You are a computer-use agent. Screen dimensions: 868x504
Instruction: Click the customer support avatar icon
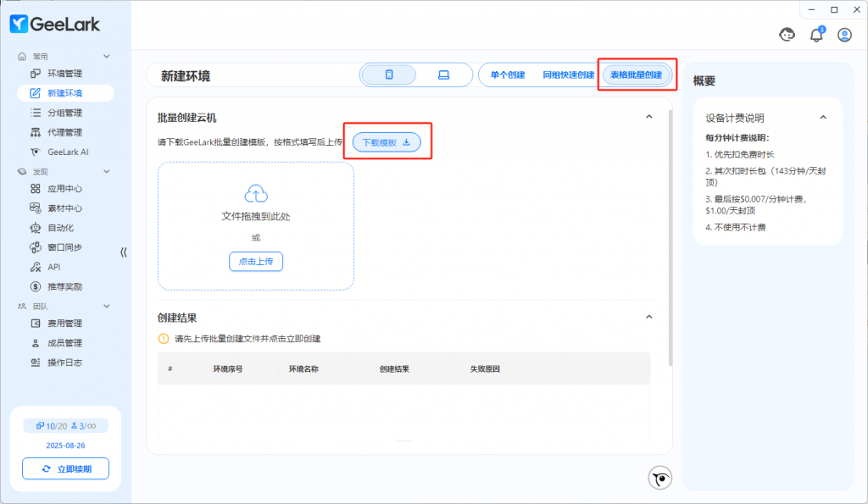click(x=787, y=35)
